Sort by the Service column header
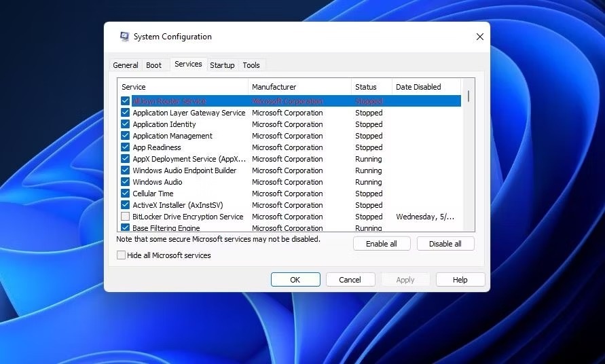 click(x=183, y=87)
